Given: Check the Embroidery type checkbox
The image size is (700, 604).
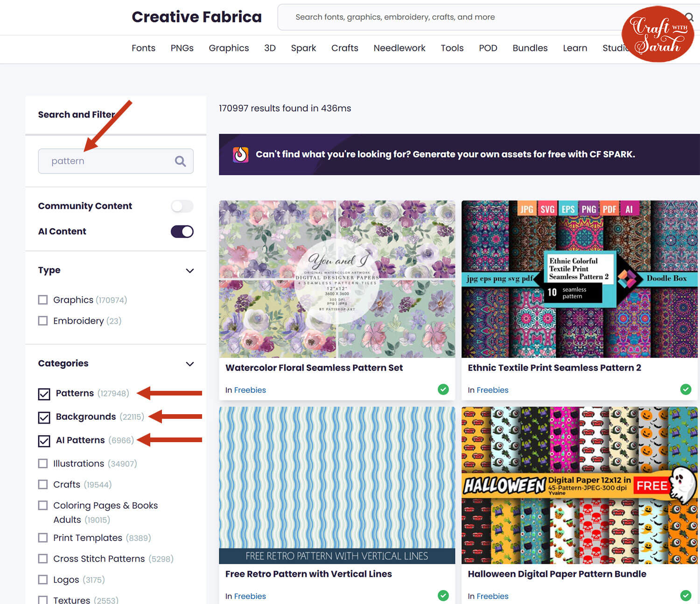Looking at the screenshot, I should pos(43,321).
